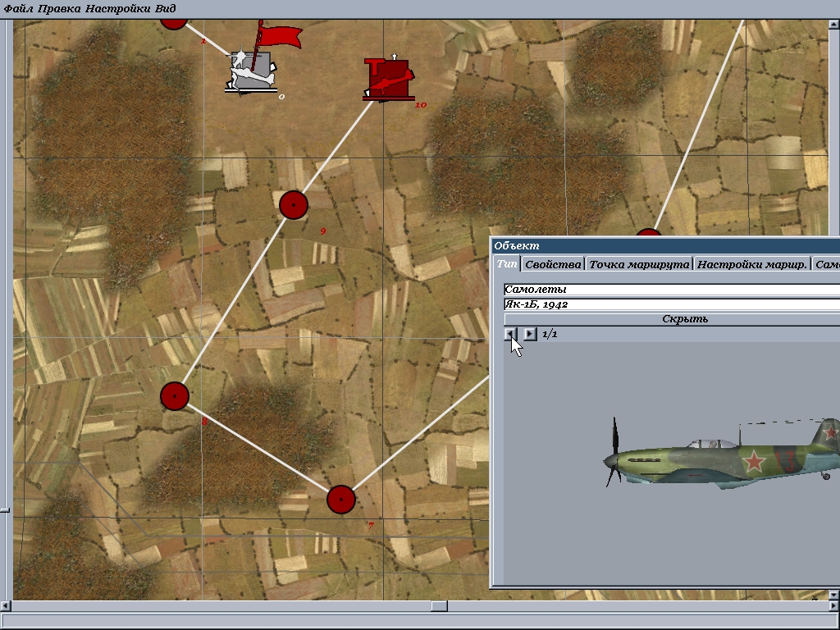The image size is (840, 630).
Task: Open the Вид menu
Action: [165, 8]
